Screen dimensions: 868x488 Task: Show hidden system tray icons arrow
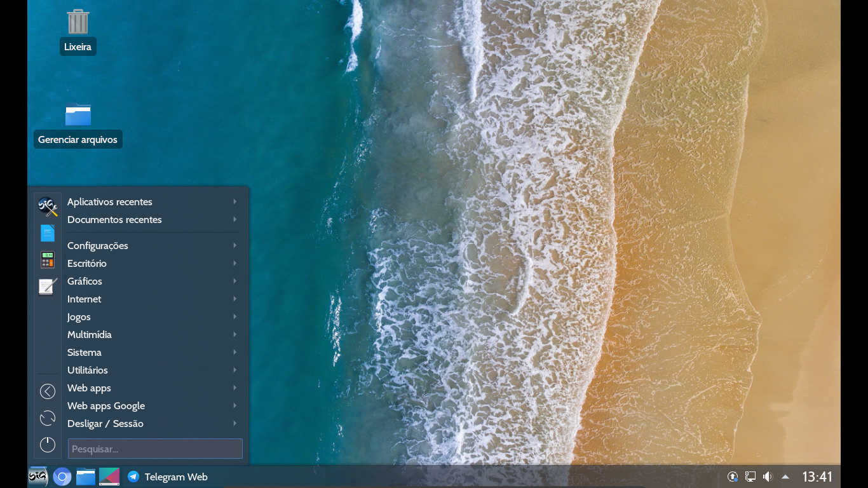point(785,477)
